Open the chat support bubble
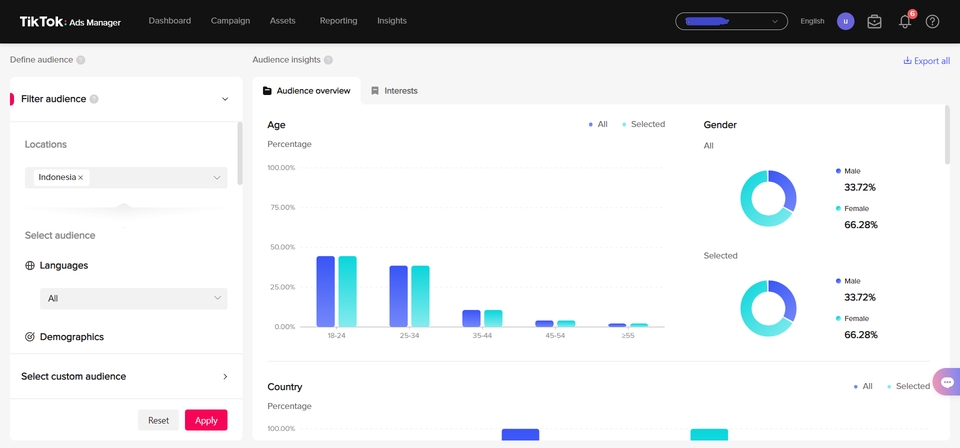 [947, 383]
